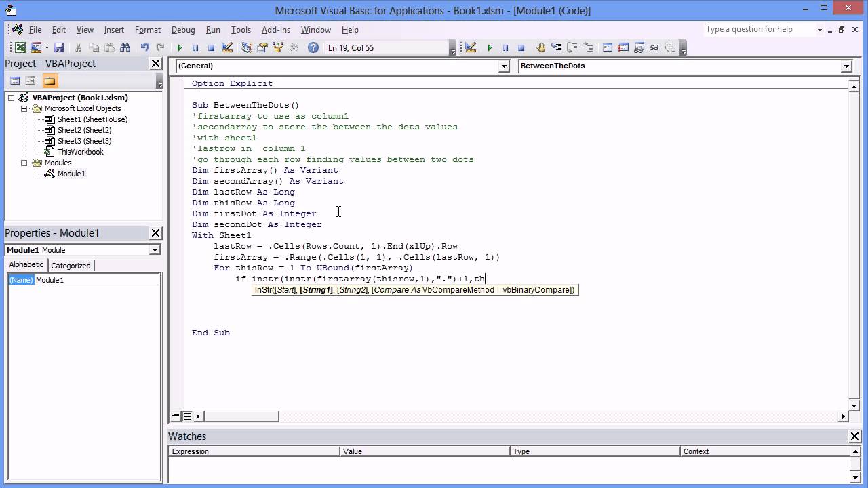Click the (Name) property row

[x=83, y=280]
